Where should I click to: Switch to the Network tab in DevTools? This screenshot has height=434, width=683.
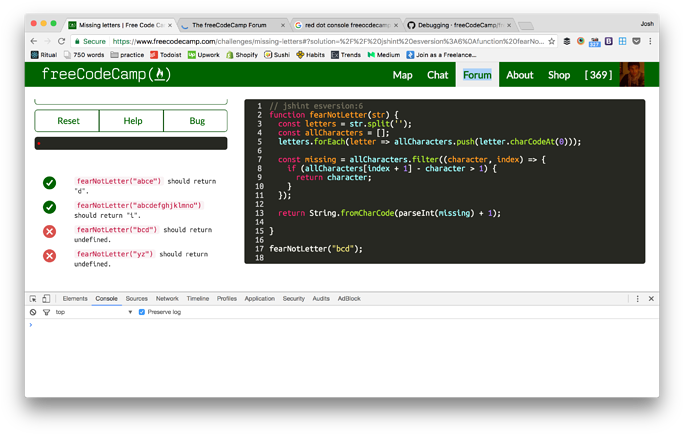pyautogui.click(x=167, y=299)
